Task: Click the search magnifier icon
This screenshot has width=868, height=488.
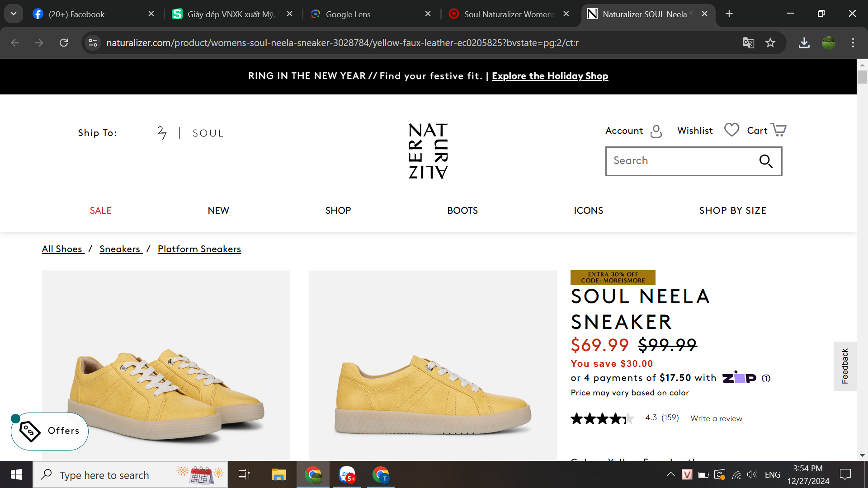Action: coord(765,161)
